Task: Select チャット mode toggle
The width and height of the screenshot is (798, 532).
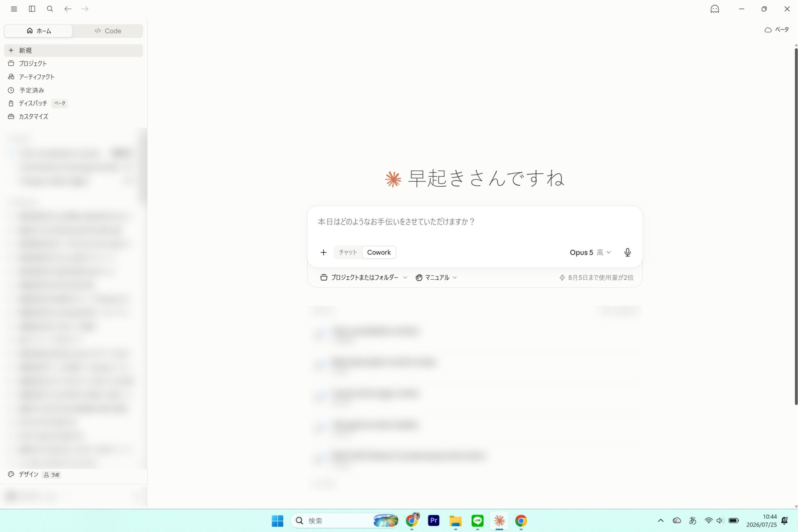Action: (x=348, y=252)
